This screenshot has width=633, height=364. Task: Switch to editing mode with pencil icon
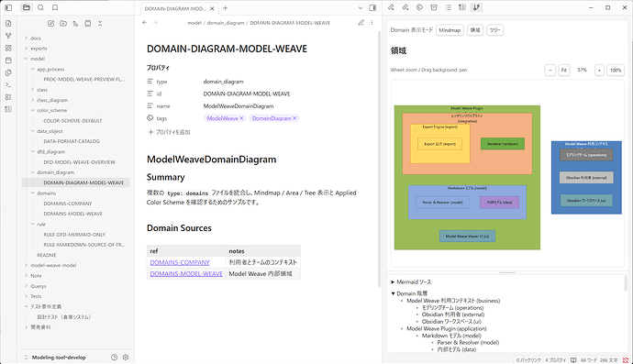[361, 23]
